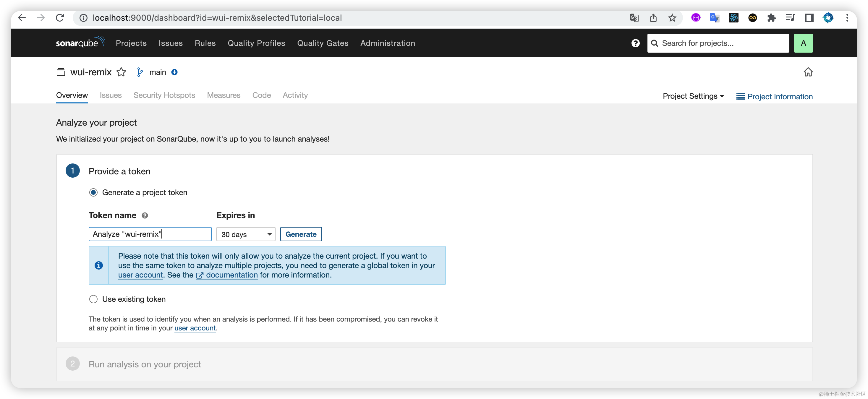Go to the home page via house icon
The width and height of the screenshot is (868, 399).
[x=808, y=72]
